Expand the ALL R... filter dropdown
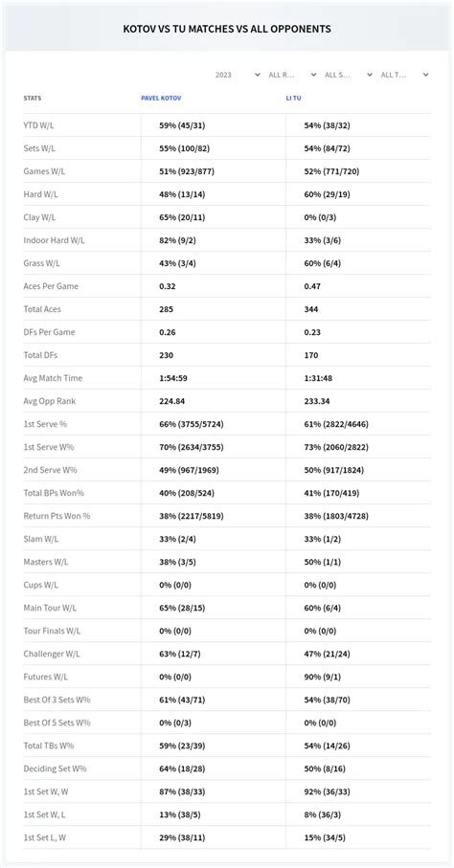 tap(293, 75)
